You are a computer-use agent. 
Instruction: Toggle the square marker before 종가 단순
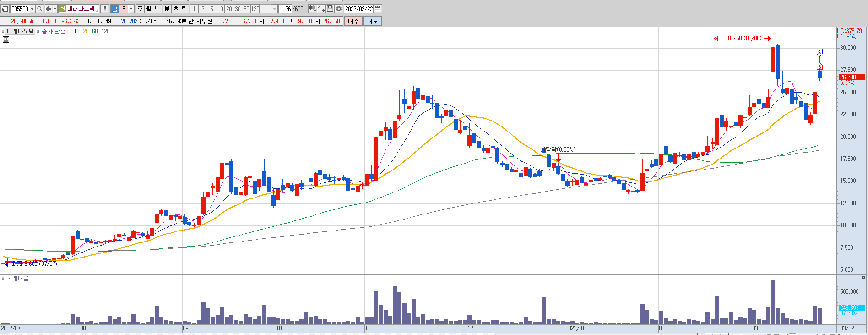38,31
